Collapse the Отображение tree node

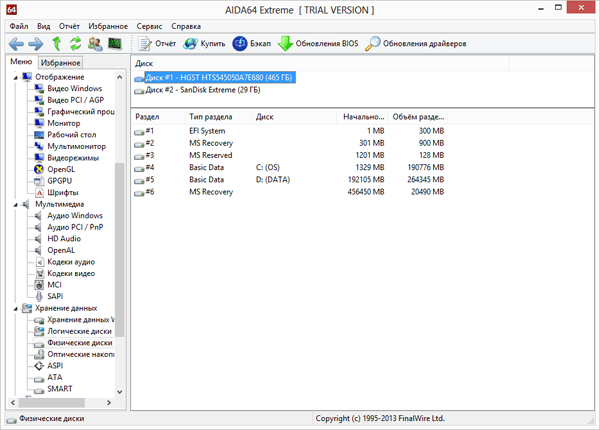click(x=16, y=78)
